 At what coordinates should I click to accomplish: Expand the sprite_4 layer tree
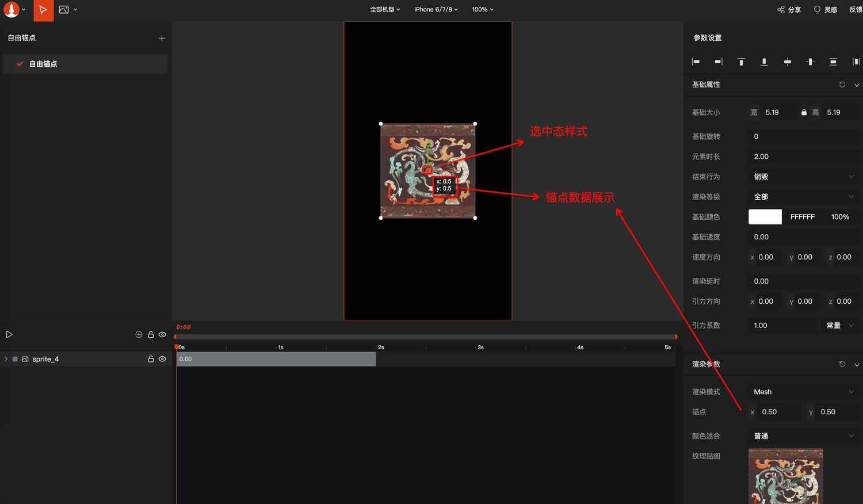click(x=6, y=359)
